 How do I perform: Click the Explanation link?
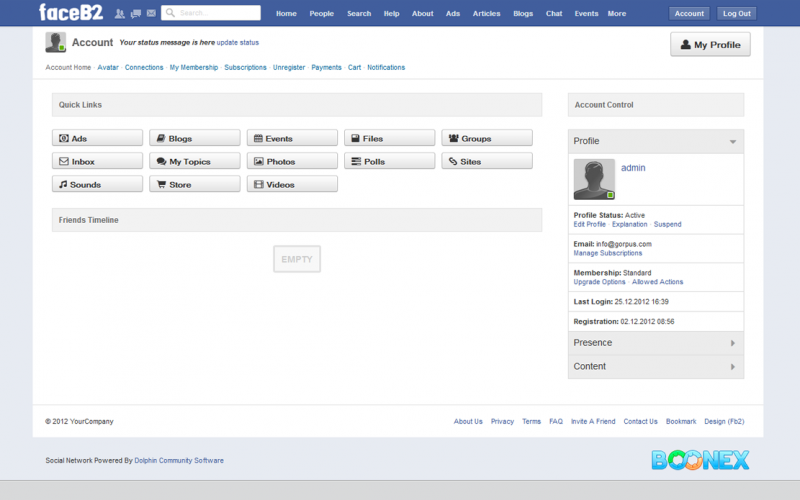tap(630, 224)
